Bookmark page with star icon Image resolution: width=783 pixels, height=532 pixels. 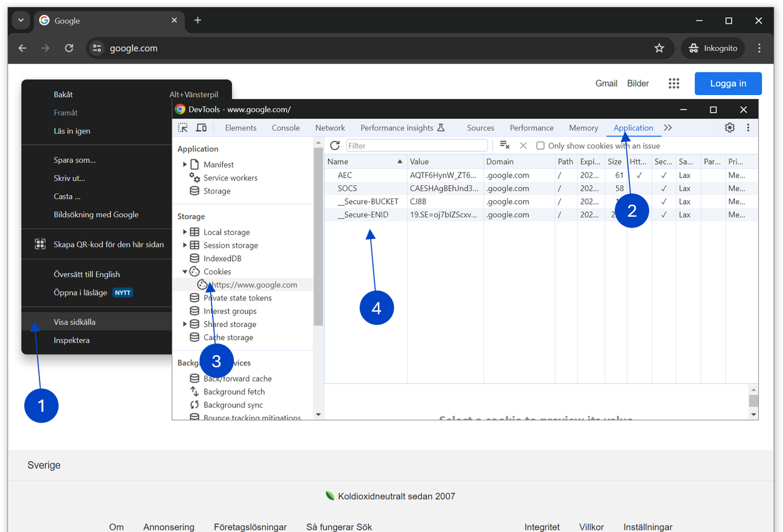[659, 48]
